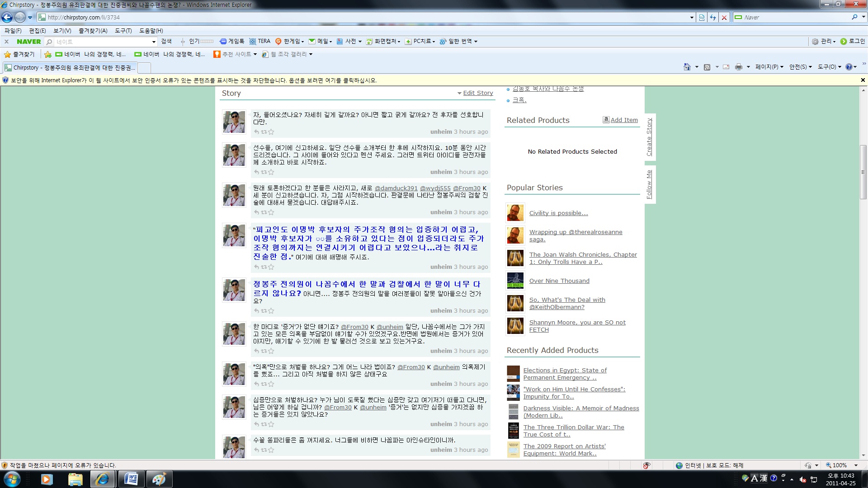This screenshot has width=868, height=488.
Task: Open the 관리 gear menu on Naver toolbar
Action: pyautogui.click(x=824, y=42)
